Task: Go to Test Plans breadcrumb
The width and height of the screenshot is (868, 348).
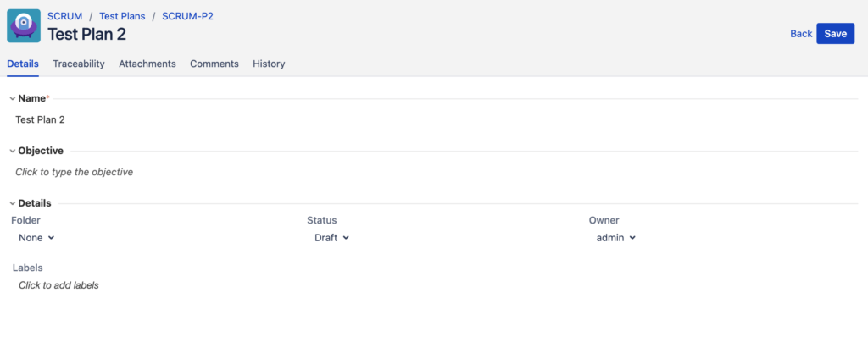Action: (122, 16)
